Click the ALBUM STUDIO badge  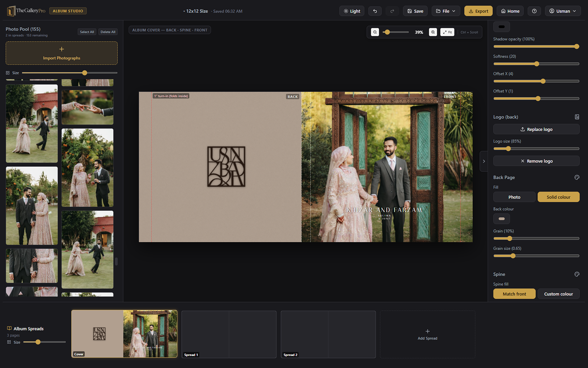[x=68, y=11]
